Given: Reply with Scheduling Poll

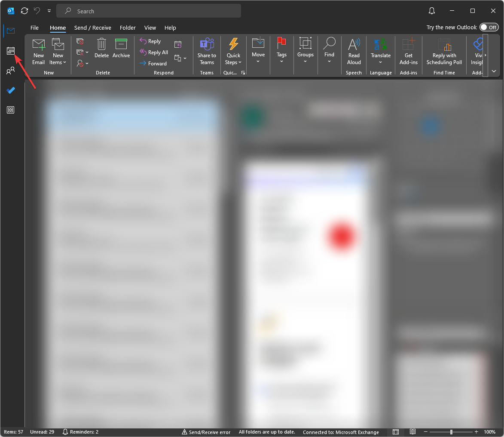Looking at the screenshot, I should pos(444,52).
